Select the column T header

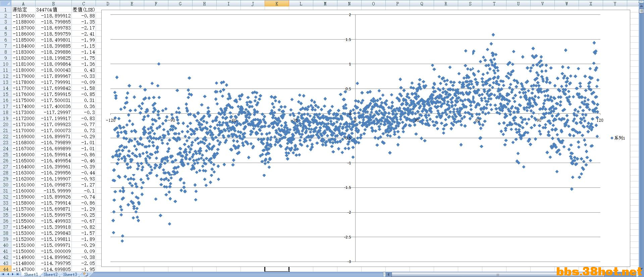pos(494,3)
